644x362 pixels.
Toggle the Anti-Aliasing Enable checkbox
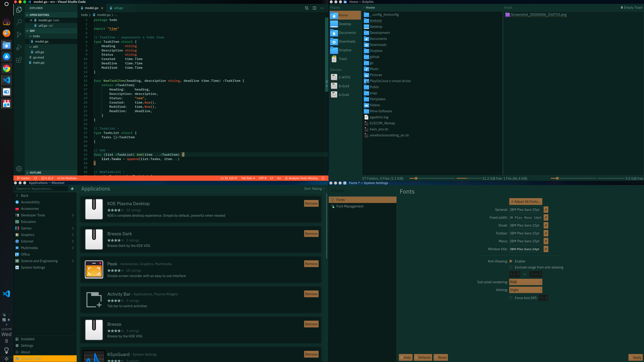click(511, 261)
